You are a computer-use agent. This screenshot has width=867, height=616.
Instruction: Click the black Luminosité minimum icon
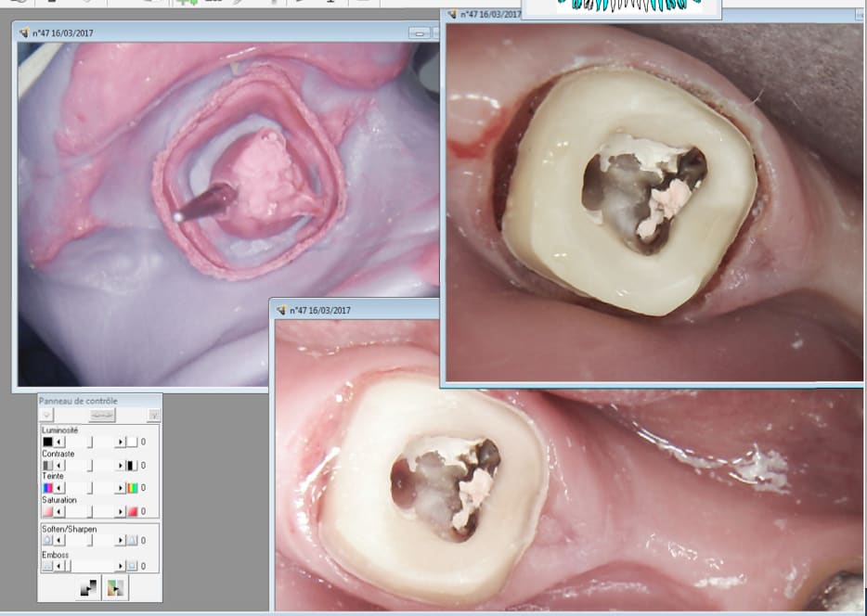(x=47, y=443)
